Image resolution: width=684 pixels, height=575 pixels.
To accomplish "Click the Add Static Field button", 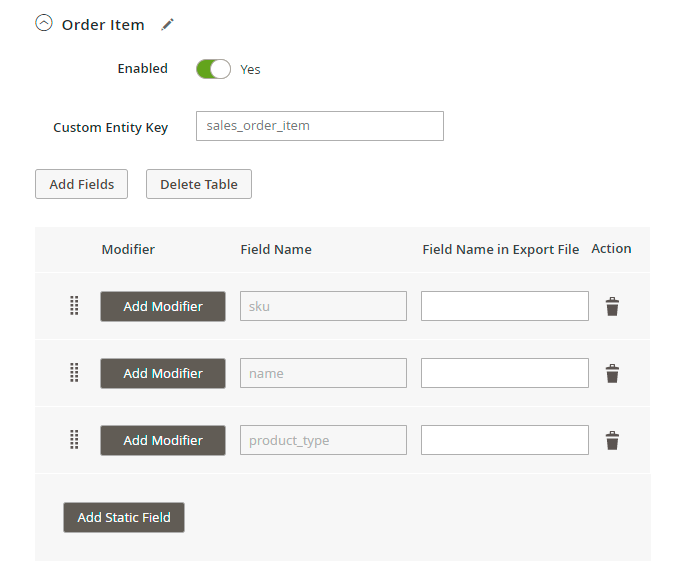I will point(124,517).
